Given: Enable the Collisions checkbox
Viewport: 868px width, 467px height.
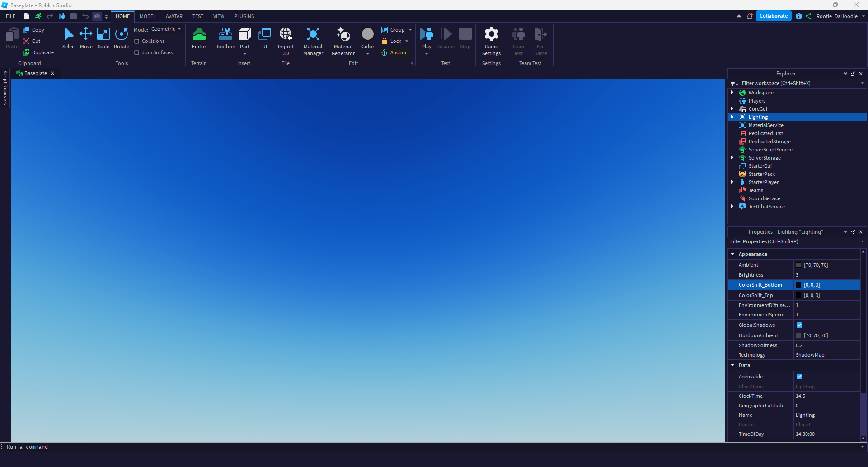Looking at the screenshot, I should coord(137,41).
